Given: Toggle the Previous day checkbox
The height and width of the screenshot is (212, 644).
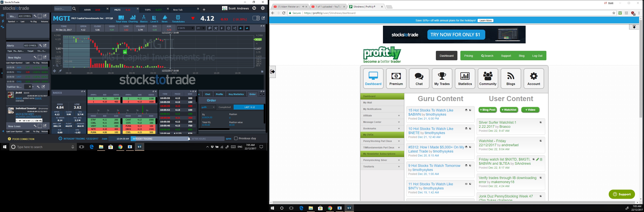Looking at the screenshot, I should (236, 138).
